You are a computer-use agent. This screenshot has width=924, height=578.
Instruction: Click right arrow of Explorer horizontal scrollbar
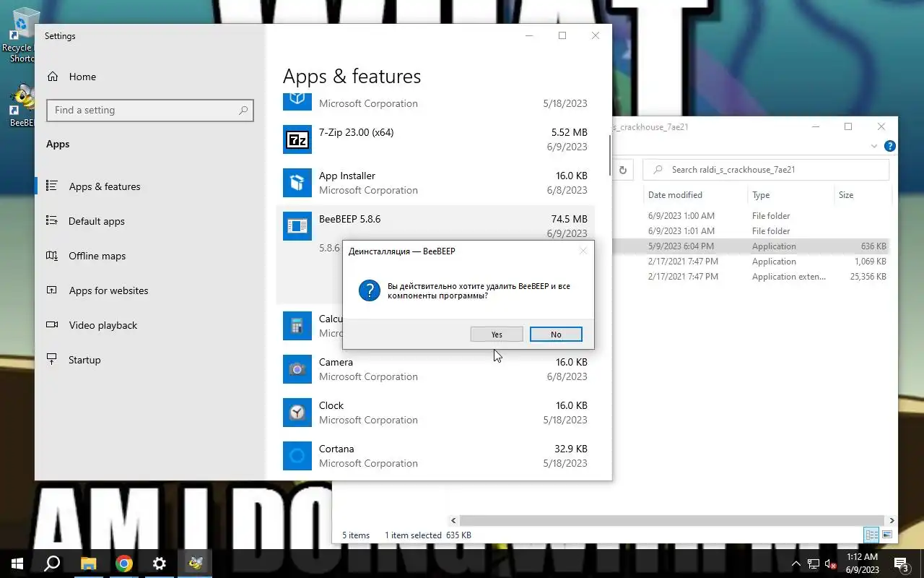(x=892, y=520)
